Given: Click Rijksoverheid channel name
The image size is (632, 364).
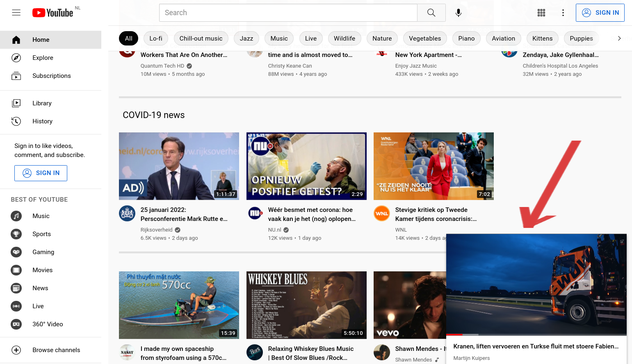Looking at the screenshot, I should (157, 230).
